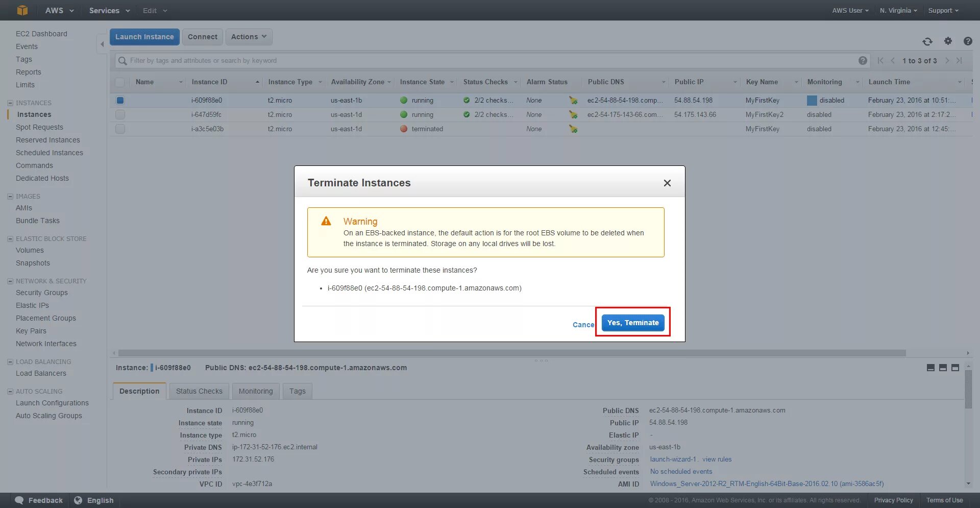
Task: Click the horizontal scrollbar of instances table
Action: pyautogui.click(x=512, y=353)
